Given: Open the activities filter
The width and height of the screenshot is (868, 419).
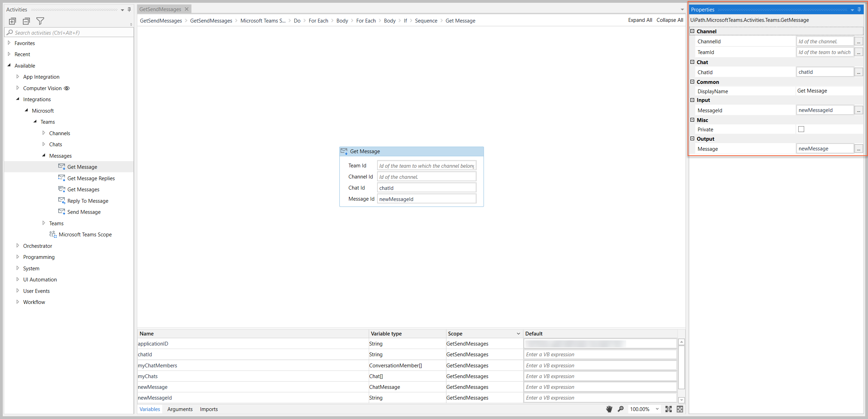Looking at the screenshot, I should point(40,21).
